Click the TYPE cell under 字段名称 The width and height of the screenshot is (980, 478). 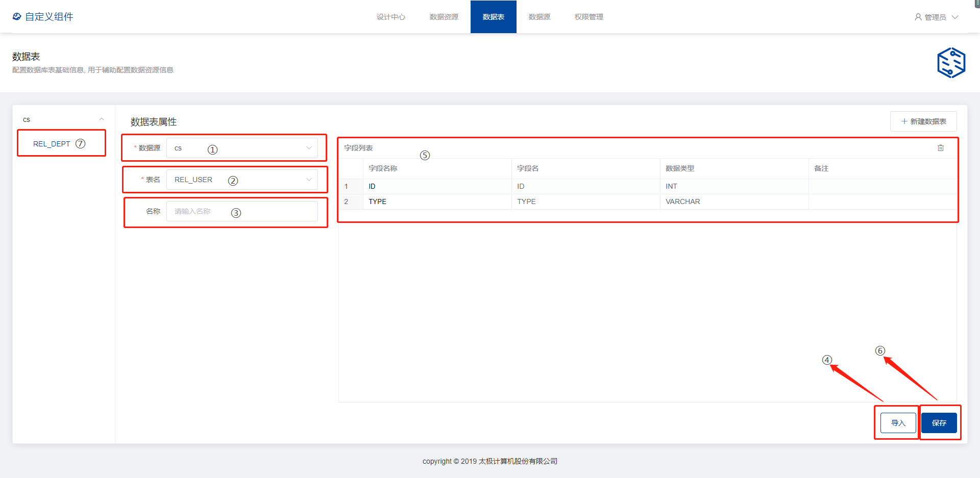(437, 202)
